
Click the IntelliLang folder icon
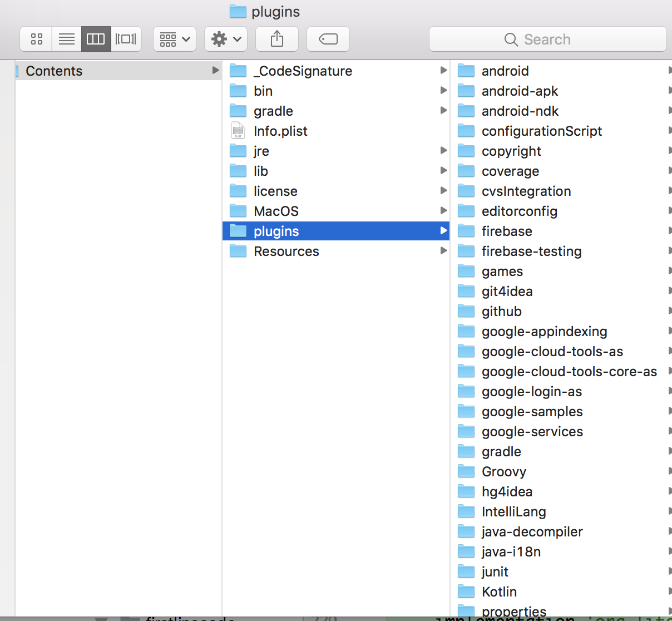[466, 511]
